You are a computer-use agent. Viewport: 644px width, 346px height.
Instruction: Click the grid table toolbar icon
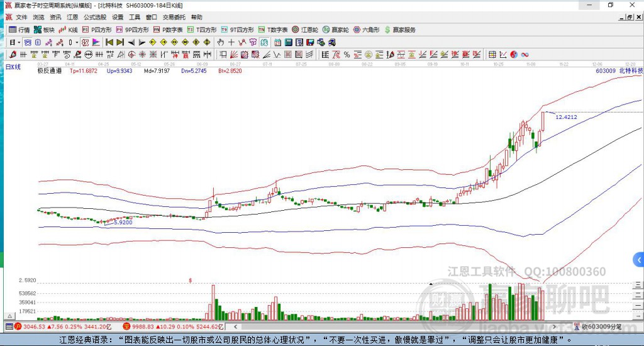click(492, 55)
